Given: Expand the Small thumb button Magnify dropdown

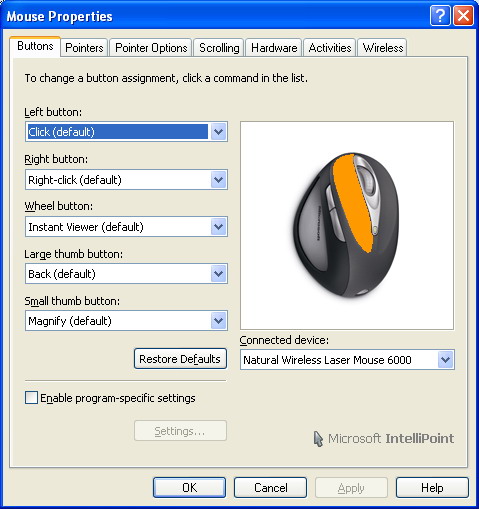Looking at the screenshot, I should (x=219, y=321).
